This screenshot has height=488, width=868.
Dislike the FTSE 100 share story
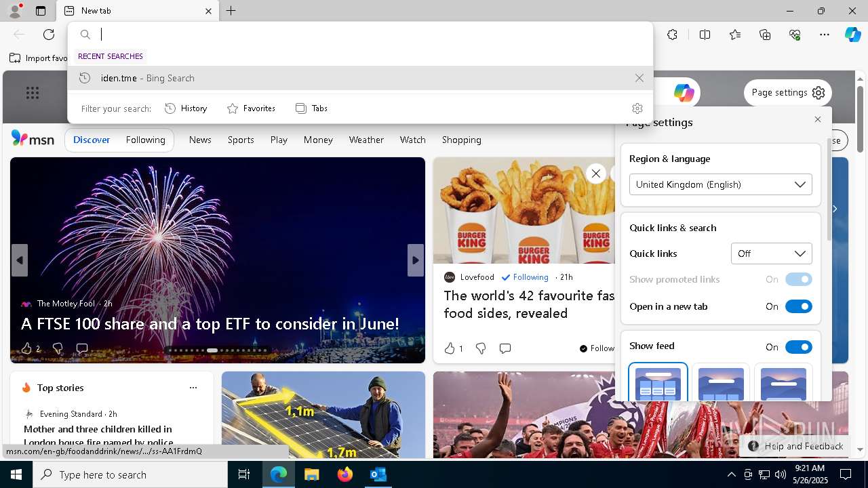tap(58, 348)
